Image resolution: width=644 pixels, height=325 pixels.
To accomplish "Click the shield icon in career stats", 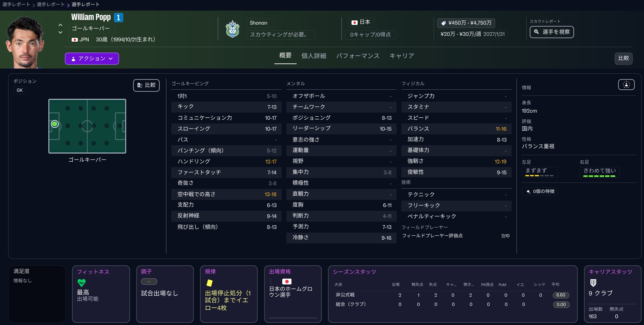I will (593, 283).
